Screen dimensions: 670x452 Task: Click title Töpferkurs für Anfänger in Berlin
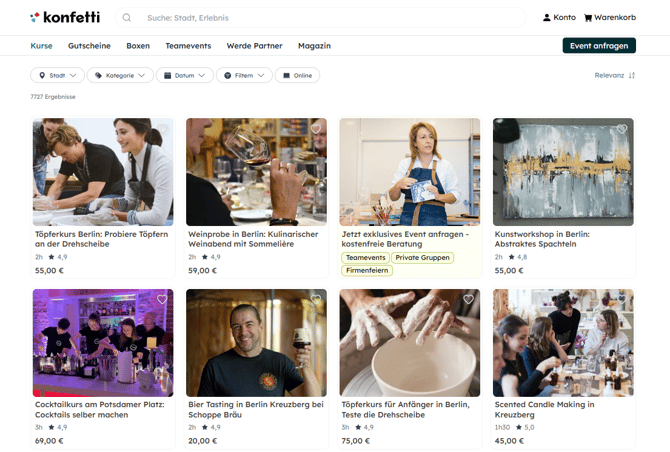[x=406, y=410]
